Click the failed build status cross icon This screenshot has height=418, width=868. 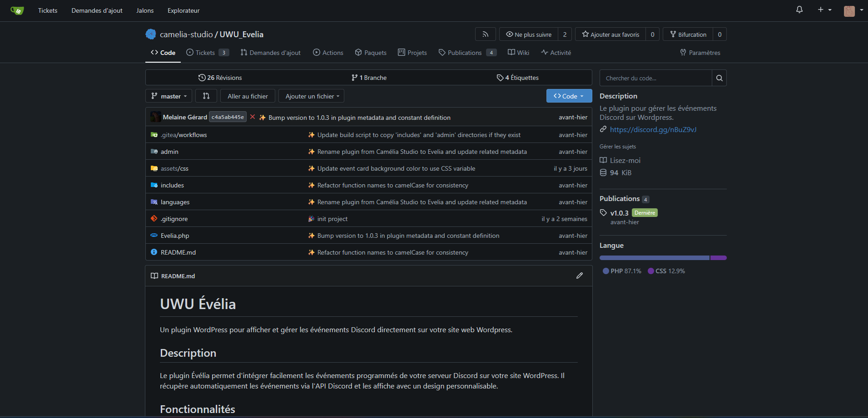tap(253, 117)
